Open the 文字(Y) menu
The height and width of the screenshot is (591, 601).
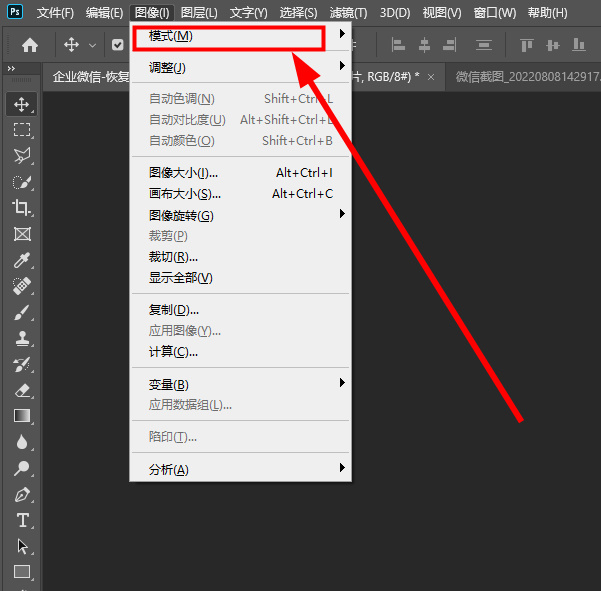(248, 13)
